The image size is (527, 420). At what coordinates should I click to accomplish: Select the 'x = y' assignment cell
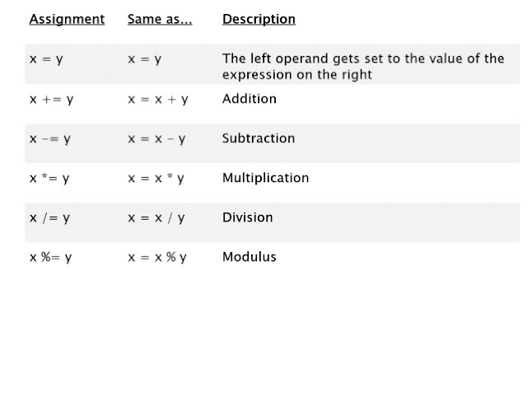click(46, 59)
